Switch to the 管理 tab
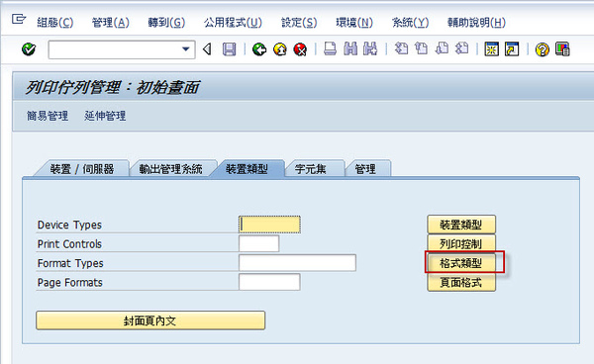 point(365,169)
